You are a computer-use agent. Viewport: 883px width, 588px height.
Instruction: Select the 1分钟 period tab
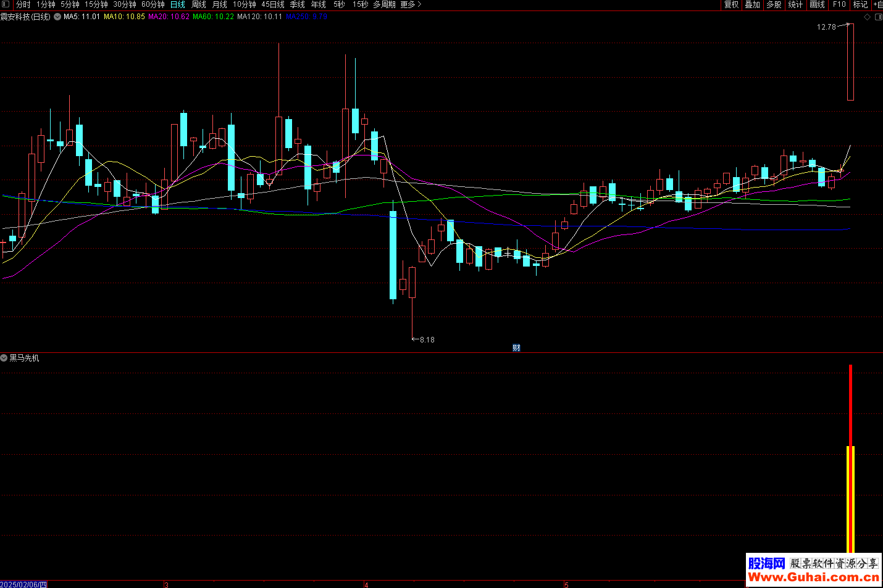tap(46, 4)
